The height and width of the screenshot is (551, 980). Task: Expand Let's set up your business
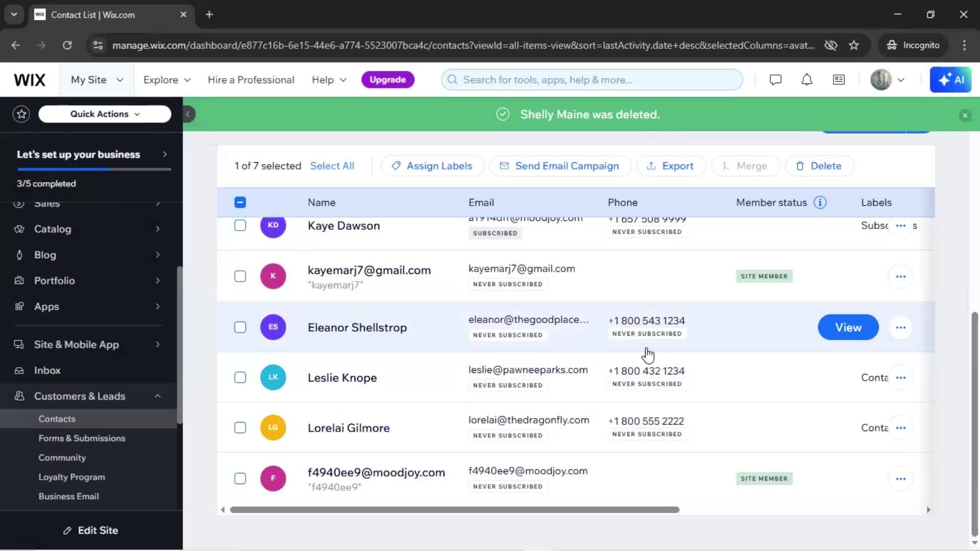[92, 155]
